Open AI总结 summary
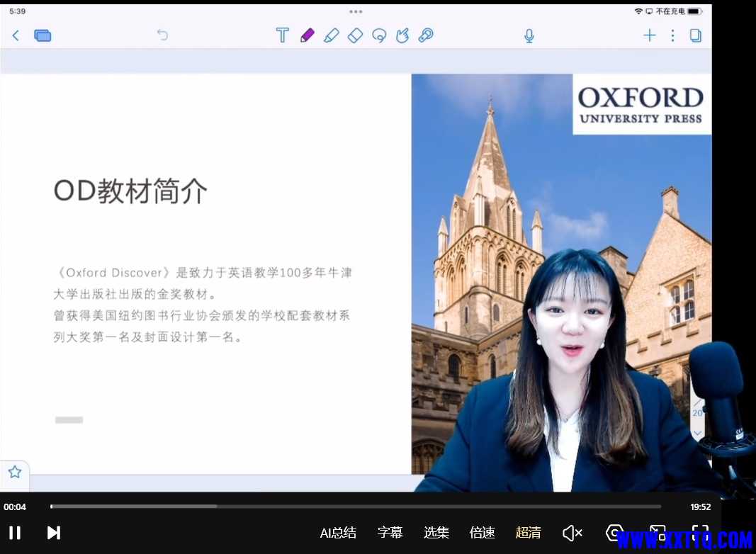Screen dimensions: 756x554 click(338, 533)
